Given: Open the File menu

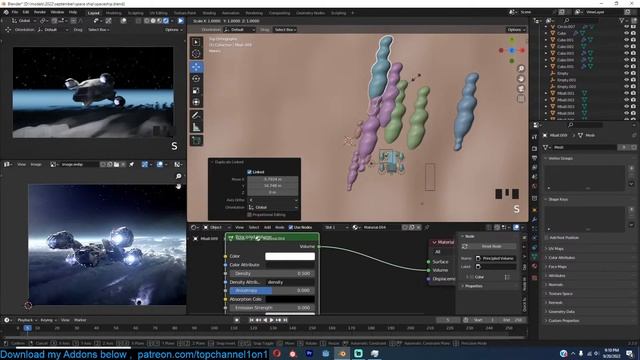Looking at the screenshot, I should (15, 12).
